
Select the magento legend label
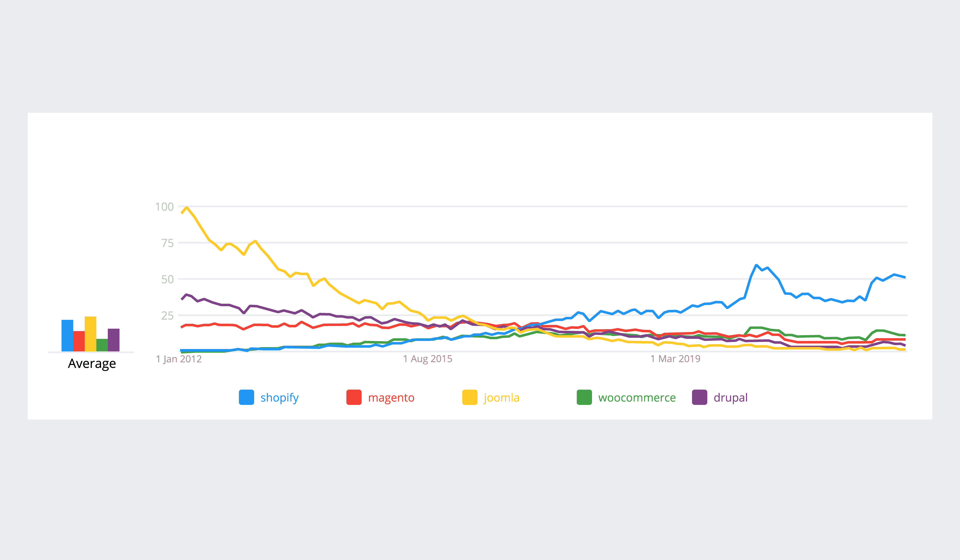[x=391, y=398]
